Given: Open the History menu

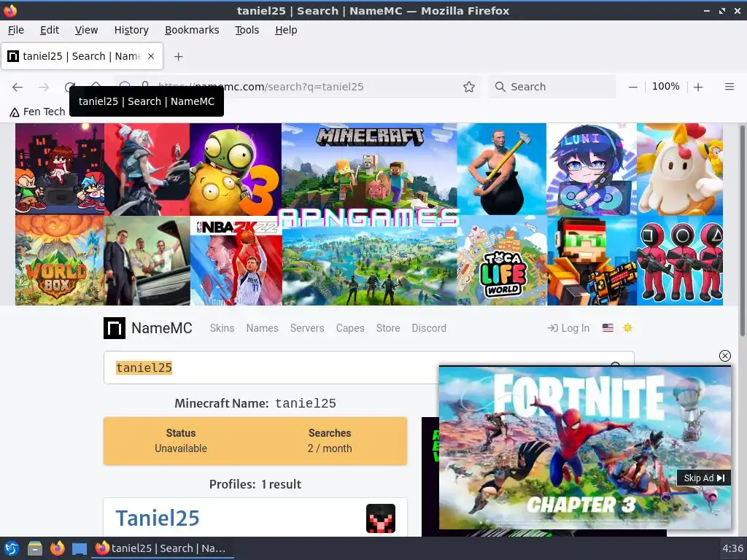Looking at the screenshot, I should coord(131,30).
